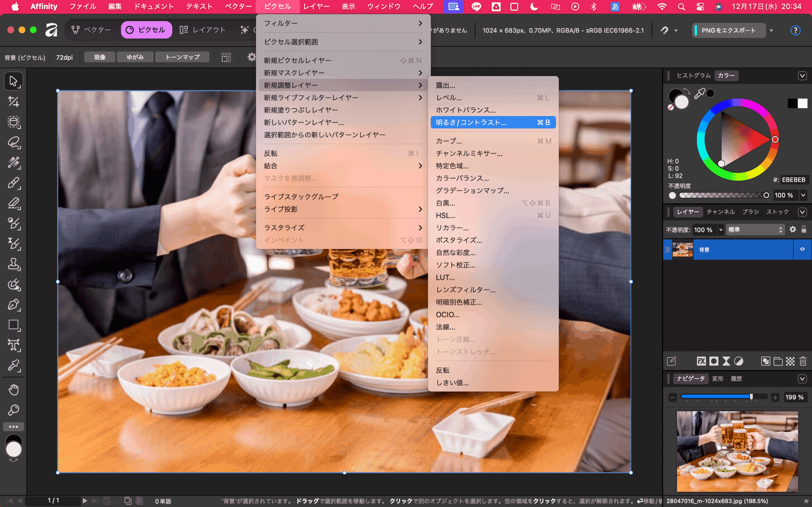Select the Zoom magnifier tool
The height and width of the screenshot is (507, 812).
[x=13, y=410]
